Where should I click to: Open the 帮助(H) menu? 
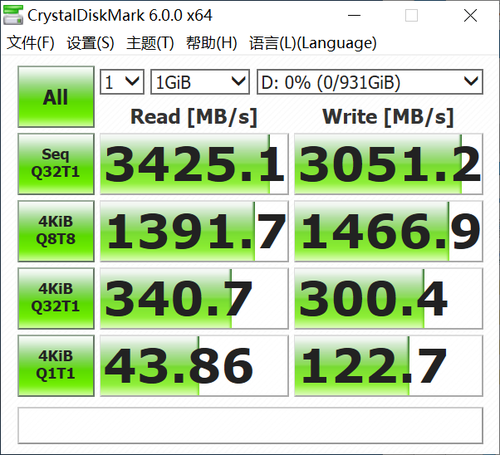[x=212, y=43]
